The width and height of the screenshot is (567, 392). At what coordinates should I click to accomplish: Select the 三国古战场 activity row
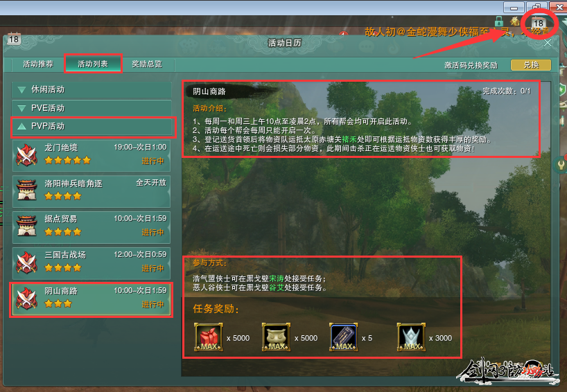pyautogui.click(x=91, y=263)
